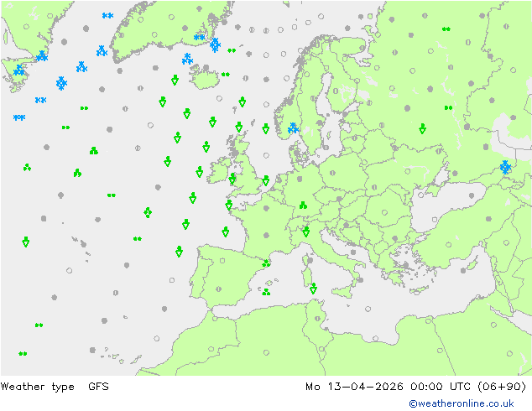Image resolution: width=532 pixels, height=411 pixels.
Task: Click the shower symbol near the Balearic Islands
Action: [x=266, y=292]
